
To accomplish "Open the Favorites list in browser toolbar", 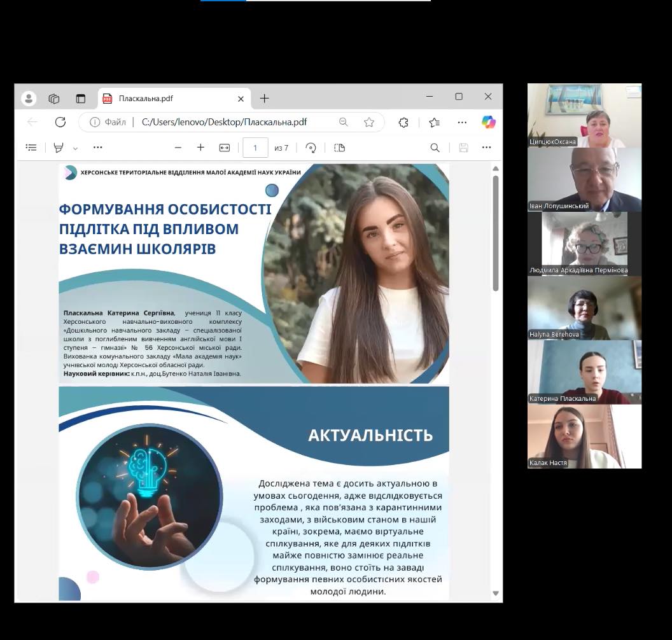I will [435, 122].
